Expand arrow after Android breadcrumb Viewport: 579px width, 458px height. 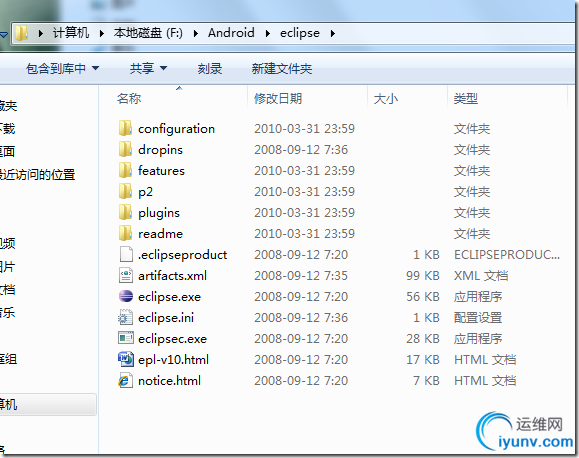(268, 33)
